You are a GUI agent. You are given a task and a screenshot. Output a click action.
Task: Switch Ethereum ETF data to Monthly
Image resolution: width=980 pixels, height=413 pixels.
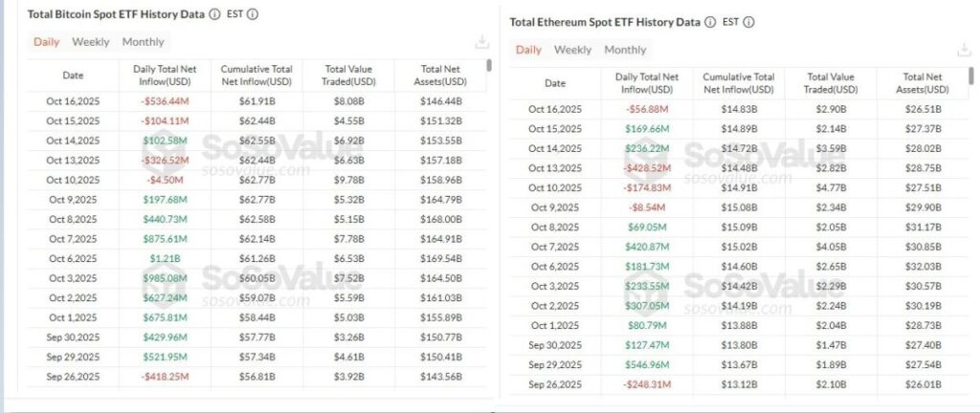click(x=625, y=50)
